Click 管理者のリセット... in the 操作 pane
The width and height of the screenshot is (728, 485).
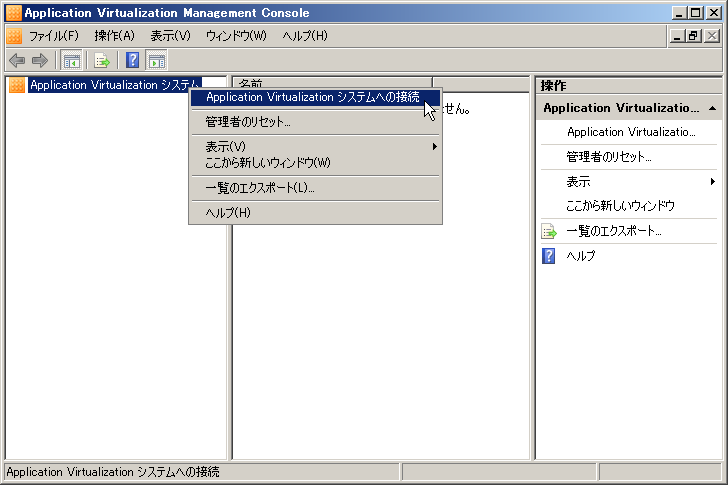click(x=609, y=157)
